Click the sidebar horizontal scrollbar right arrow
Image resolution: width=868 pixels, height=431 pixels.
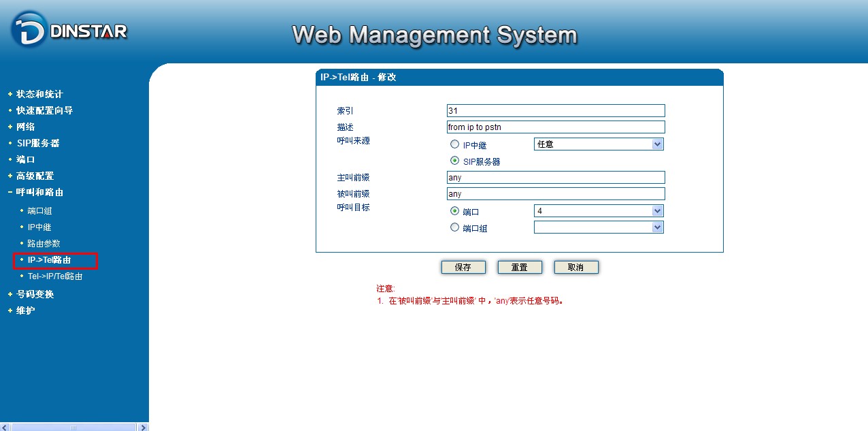143,427
